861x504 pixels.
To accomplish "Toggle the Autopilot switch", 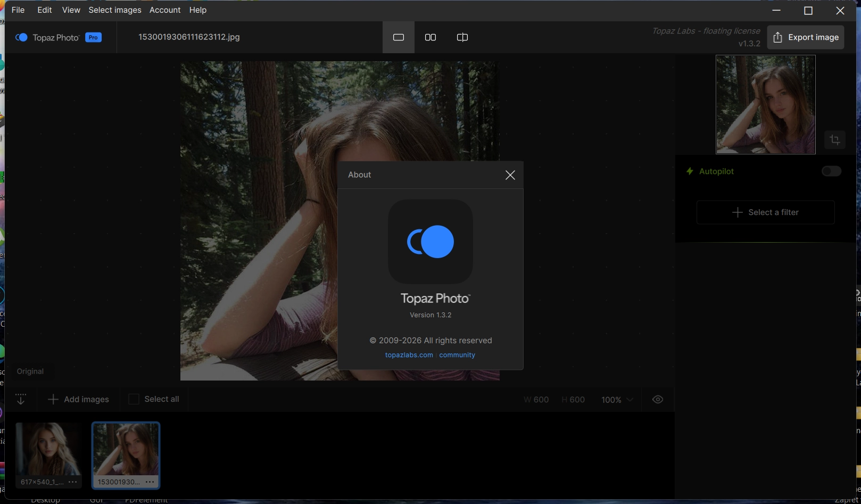I will tap(831, 171).
